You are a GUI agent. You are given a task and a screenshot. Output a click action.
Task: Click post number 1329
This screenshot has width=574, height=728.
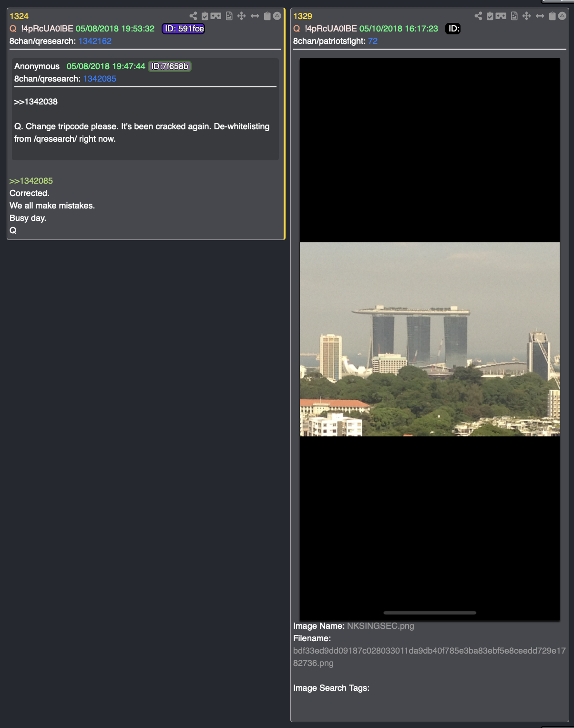(303, 16)
